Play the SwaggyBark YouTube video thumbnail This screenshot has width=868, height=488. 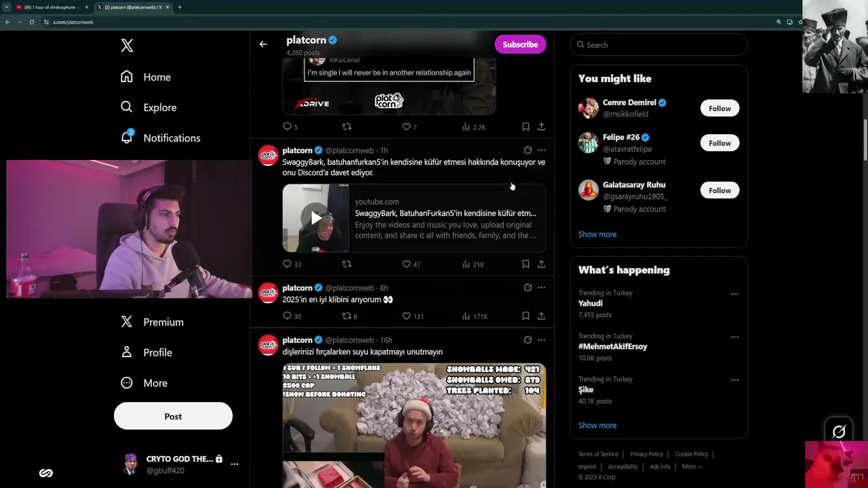coord(316,218)
